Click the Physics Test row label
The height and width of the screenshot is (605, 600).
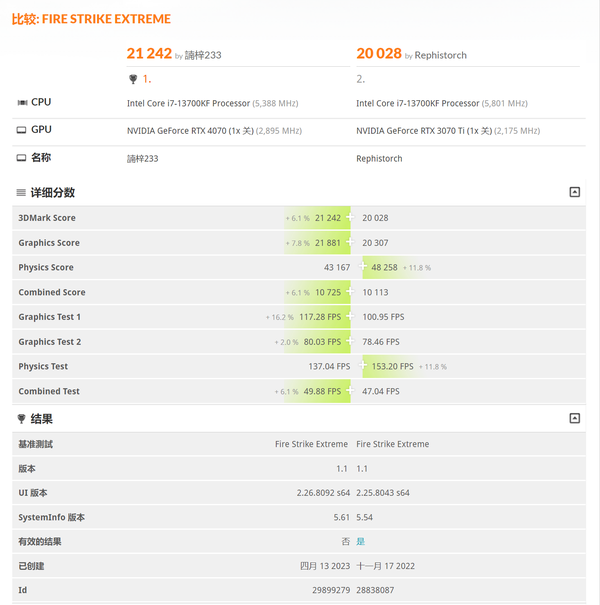click(43, 367)
